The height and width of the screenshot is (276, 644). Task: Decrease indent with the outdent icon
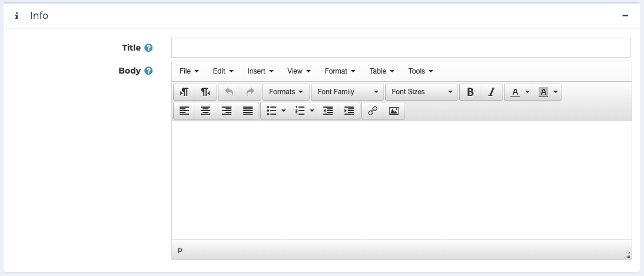(328, 111)
